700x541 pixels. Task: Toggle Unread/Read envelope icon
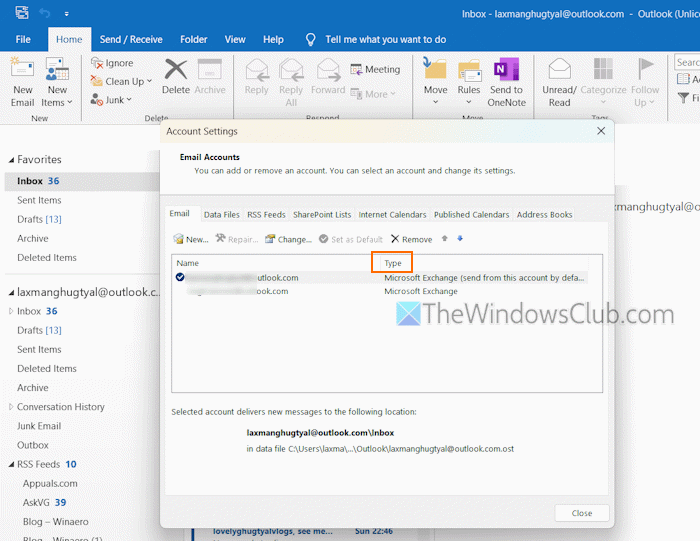[559, 69]
